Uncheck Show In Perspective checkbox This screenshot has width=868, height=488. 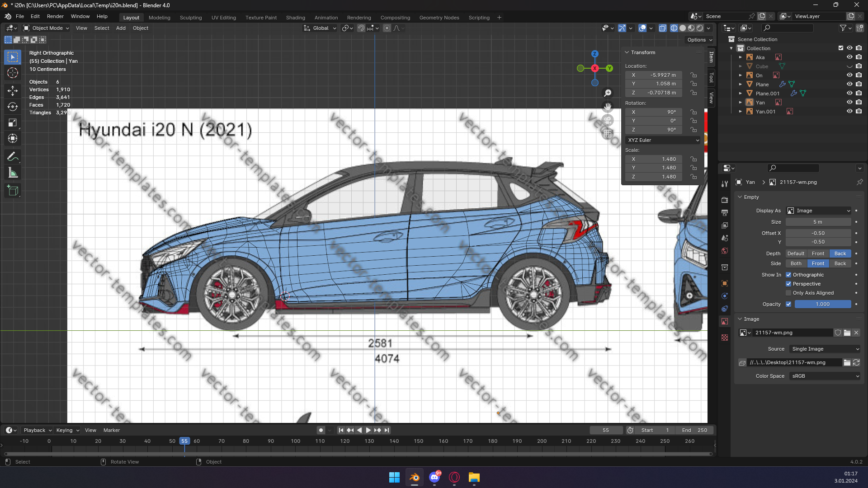click(788, 284)
